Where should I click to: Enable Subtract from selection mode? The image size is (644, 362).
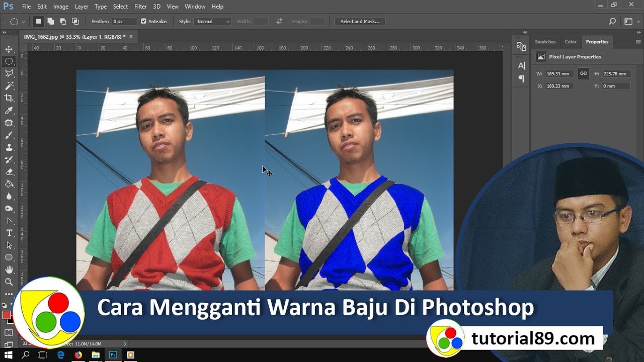click(x=63, y=22)
